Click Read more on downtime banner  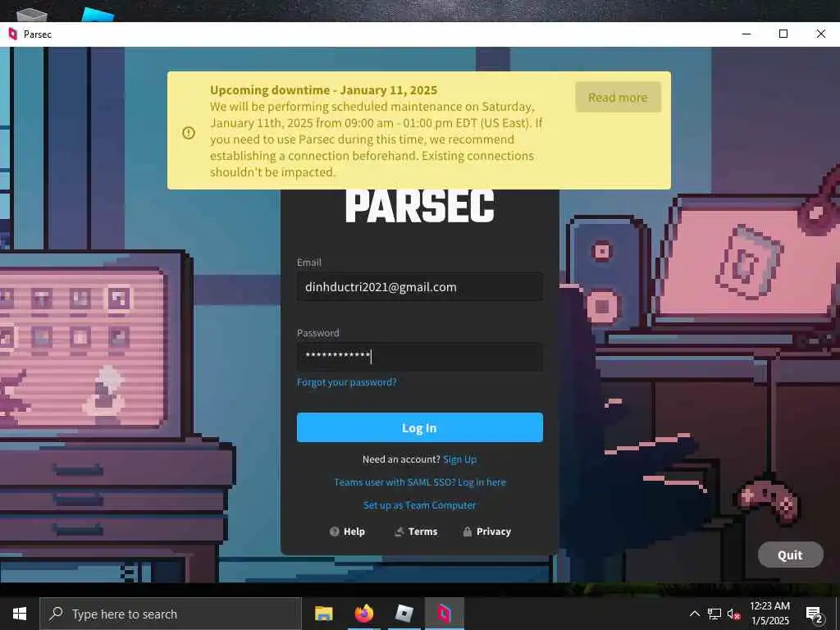[x=618, y=98]
